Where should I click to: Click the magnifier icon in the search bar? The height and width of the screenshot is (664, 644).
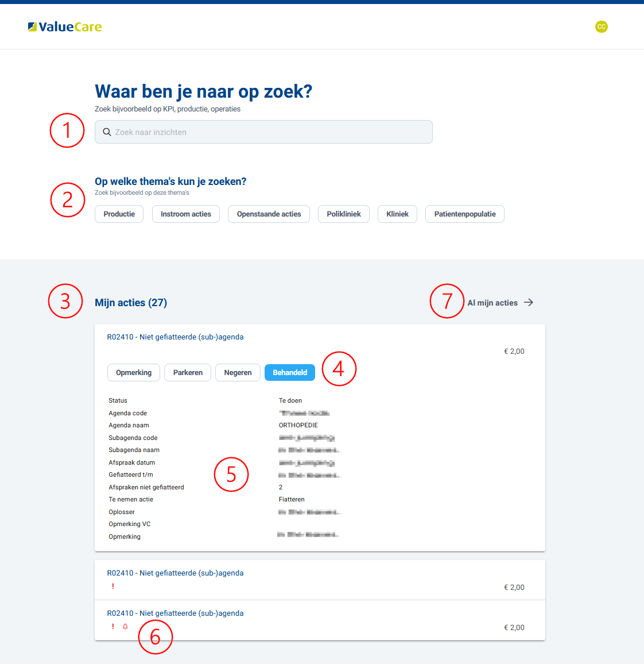pyautogui.click(x=107, y=132)
